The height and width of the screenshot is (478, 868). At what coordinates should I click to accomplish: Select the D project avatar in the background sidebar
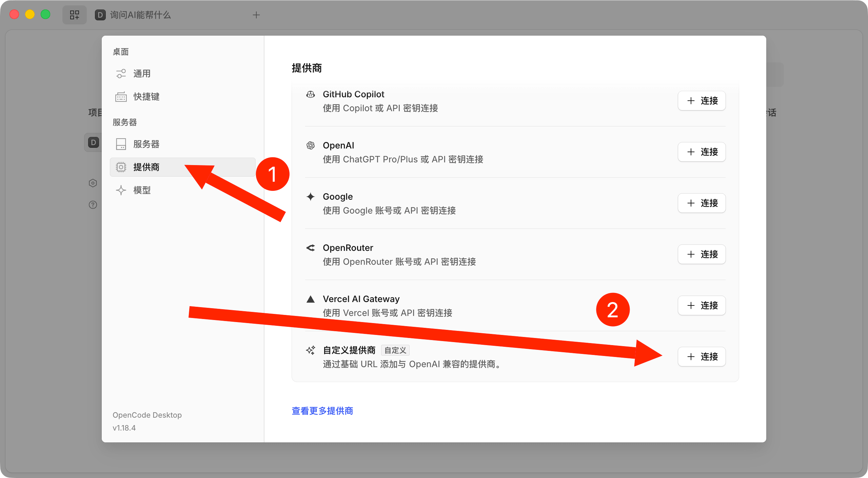(x=94, y=142)
